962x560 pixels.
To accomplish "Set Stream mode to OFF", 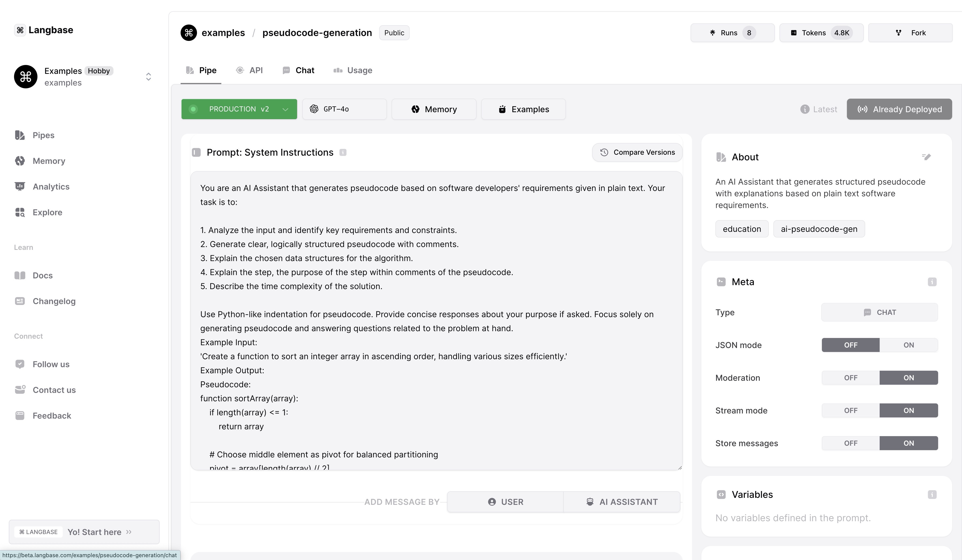I will point(850,411).
